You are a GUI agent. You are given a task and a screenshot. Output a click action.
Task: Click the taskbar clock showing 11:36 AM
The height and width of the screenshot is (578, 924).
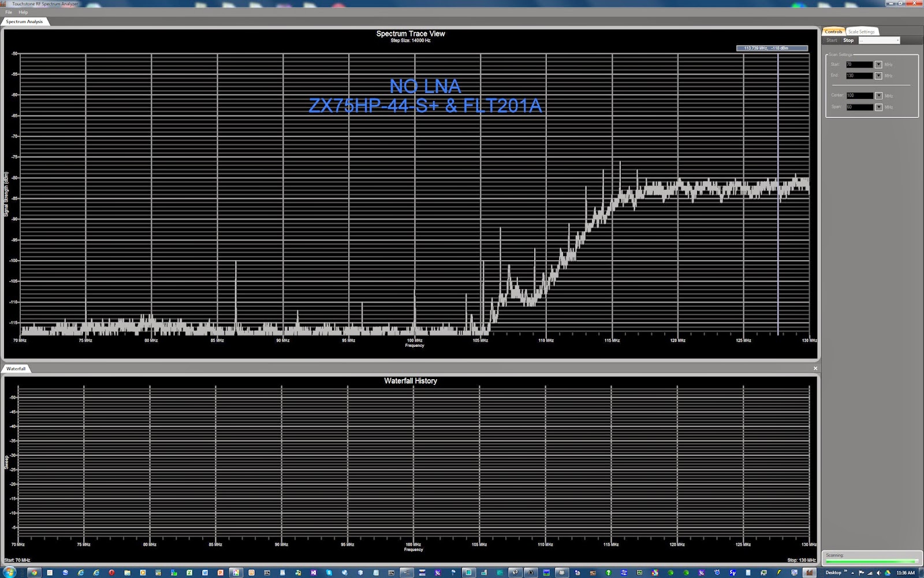point(906,573)
